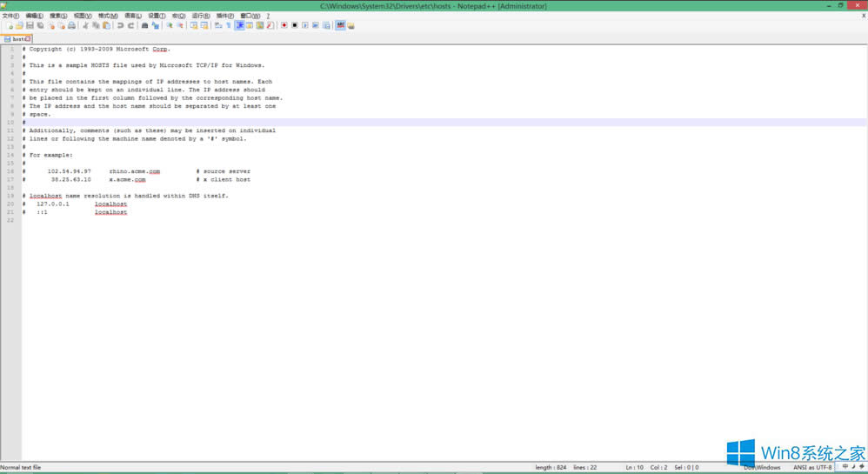This screenshot has width=868, height=474.
Task: Click the Zoom In magnifier icon
Action: (x=170, y=25)
